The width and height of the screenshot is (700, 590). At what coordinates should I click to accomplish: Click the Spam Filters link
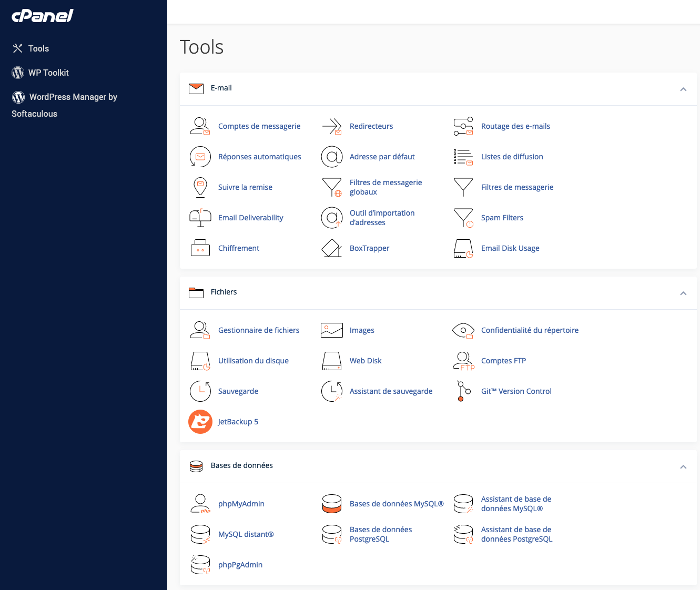click(x=502, y=218)
